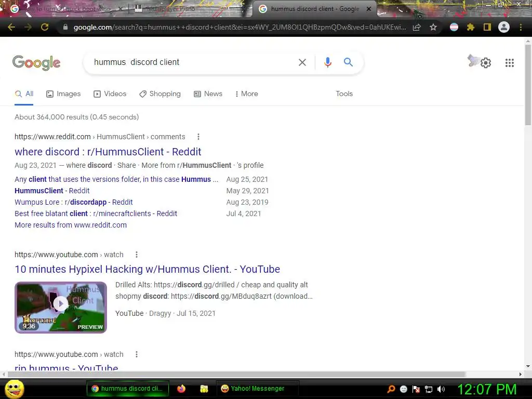Play the Hummus Client video preview thumbnail
The width and height of the screenshot is (532, 399).
(x=61, y=308)
